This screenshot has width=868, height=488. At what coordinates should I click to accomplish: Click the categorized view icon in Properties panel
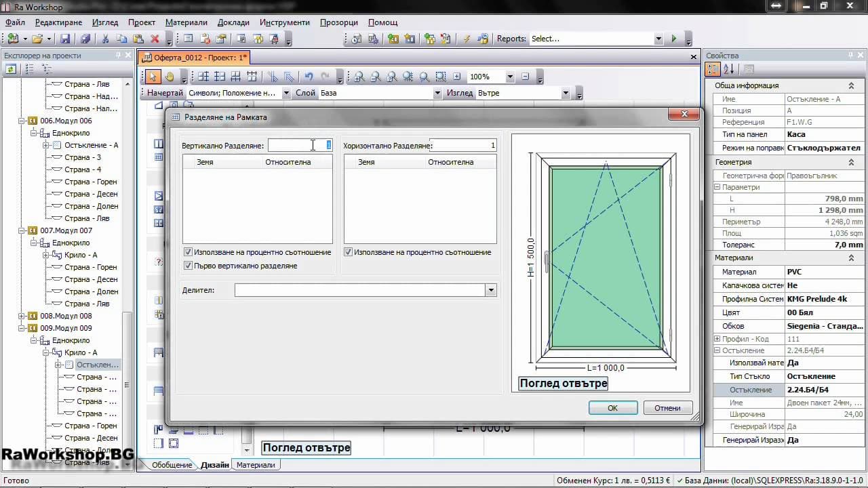tap(713, 69)
